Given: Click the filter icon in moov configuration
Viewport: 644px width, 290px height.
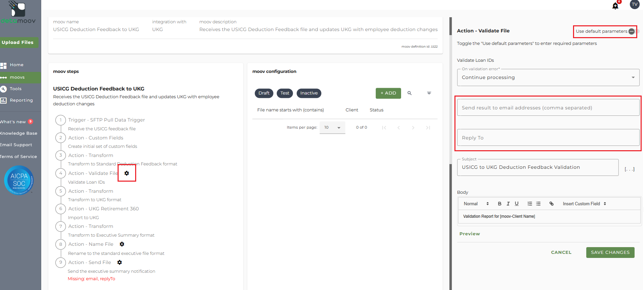Looking at the screenshot, I should [x=429, y=93].
